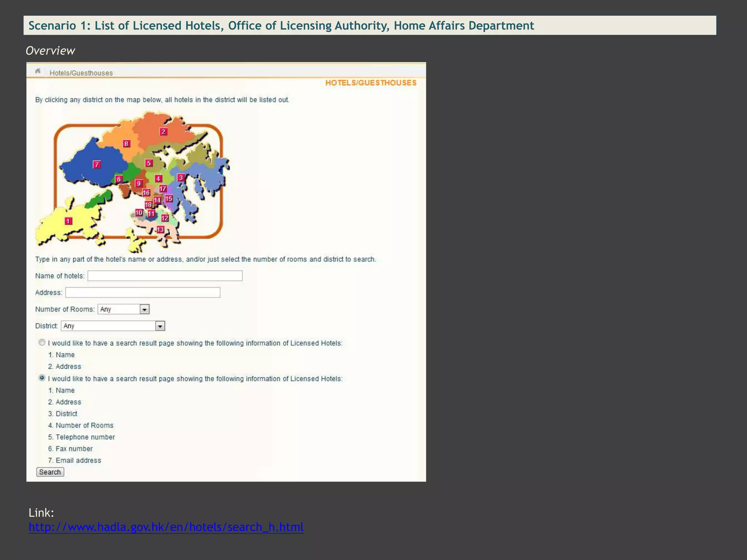Select district marker 2 on map

163,132
